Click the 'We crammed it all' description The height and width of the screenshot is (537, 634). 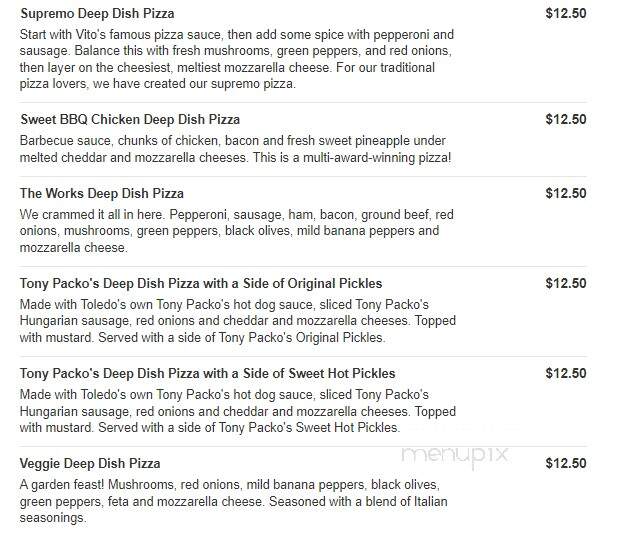(x=237, y=231)
